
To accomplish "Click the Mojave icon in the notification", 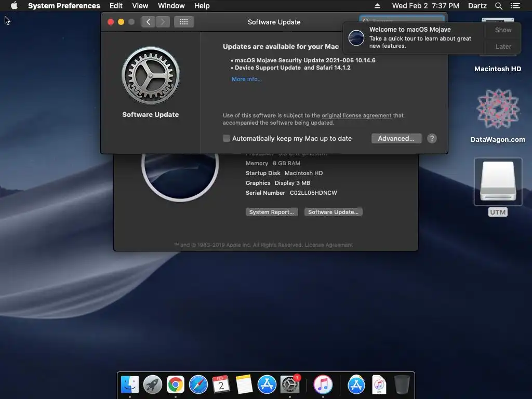I will point(356,37).
